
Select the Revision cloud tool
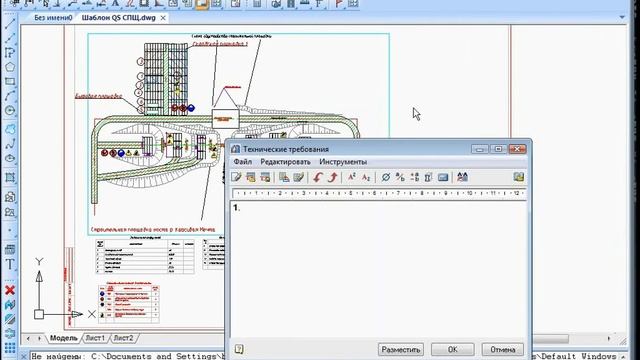[x=10, y=129]
